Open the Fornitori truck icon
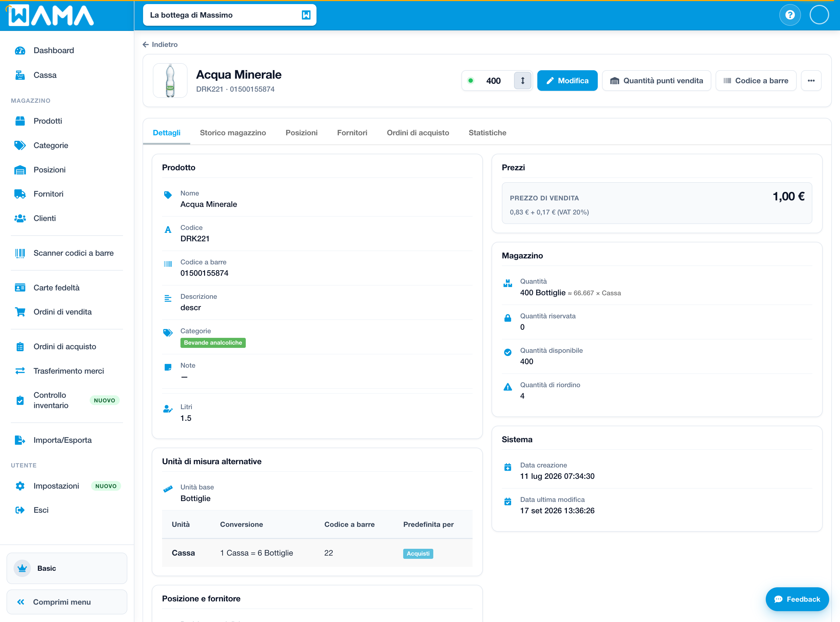Viewport: 840px width, 622px height. (20, 194)
